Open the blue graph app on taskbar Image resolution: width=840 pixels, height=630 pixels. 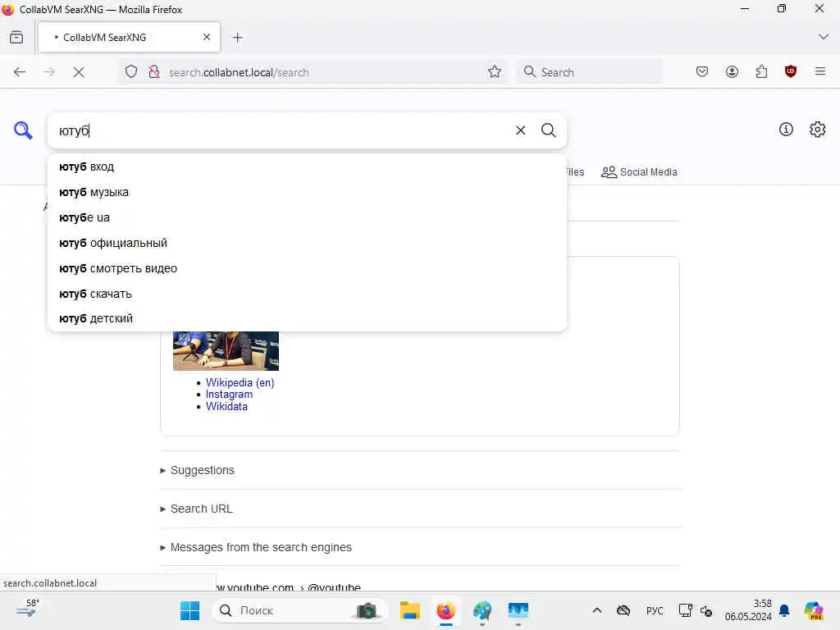(518, 610)
